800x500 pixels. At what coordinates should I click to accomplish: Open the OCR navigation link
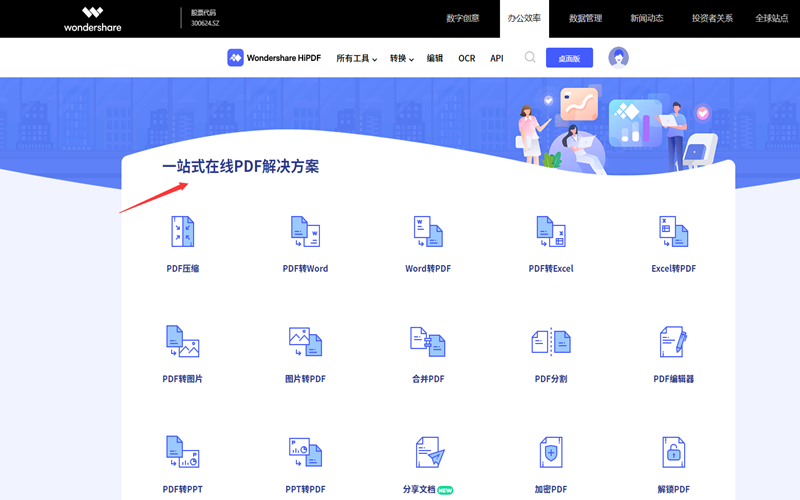(467, 59)
